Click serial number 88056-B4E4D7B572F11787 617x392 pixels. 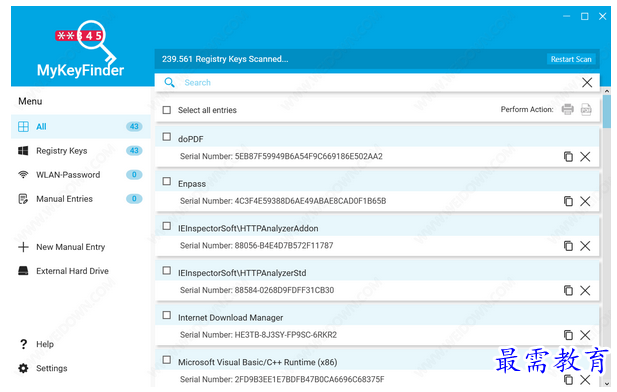[x=284, y=246]
